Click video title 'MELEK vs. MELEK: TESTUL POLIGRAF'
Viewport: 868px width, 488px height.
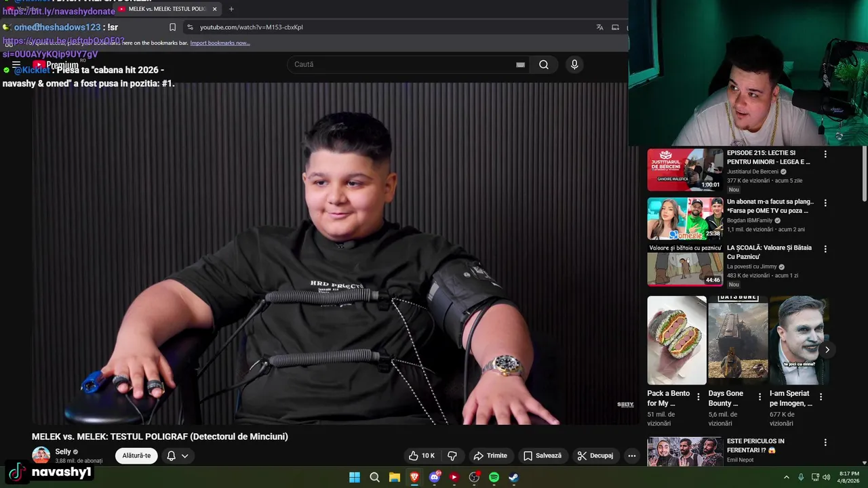point(160,436)
